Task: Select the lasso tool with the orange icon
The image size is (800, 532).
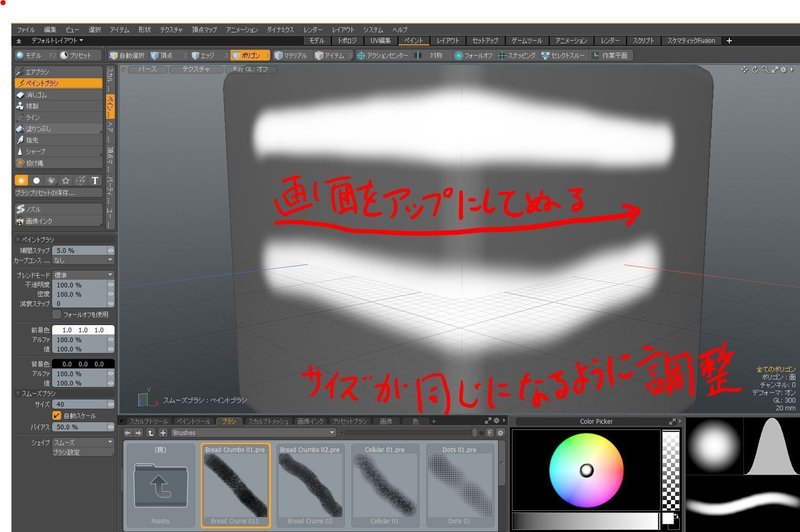Action: [x=58, y=163]
